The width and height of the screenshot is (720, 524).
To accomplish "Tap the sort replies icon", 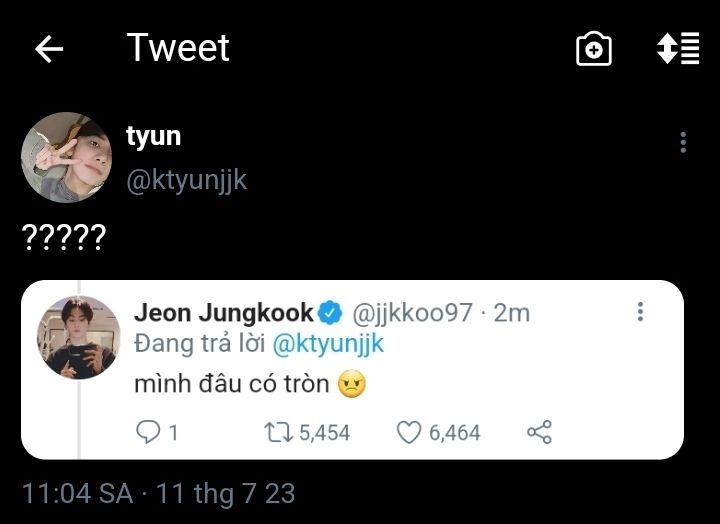I will pos(678,50).
